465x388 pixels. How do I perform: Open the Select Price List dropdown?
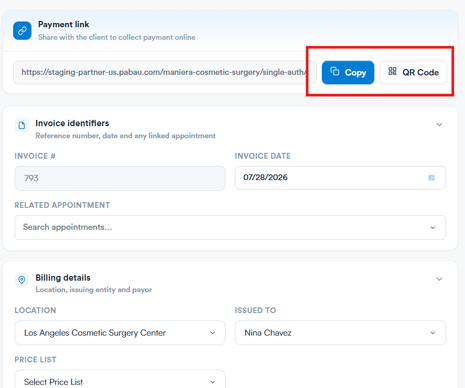[x=120, y=380]
